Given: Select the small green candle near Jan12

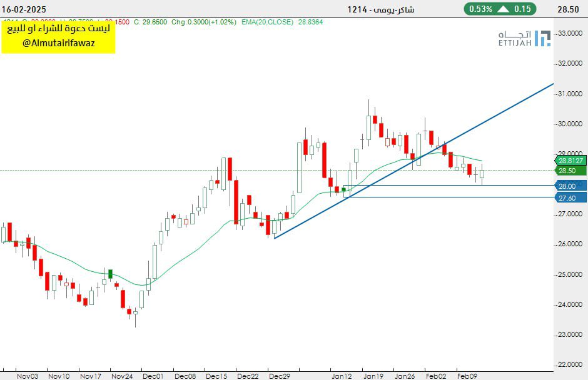Looking at the screenshot, I should (x=343, y=189).
